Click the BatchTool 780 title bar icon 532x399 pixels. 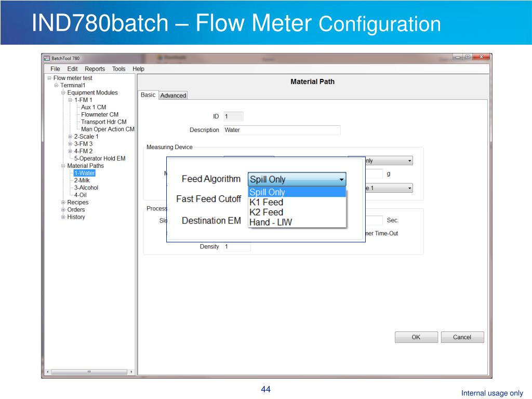click(x=47, y=58)
